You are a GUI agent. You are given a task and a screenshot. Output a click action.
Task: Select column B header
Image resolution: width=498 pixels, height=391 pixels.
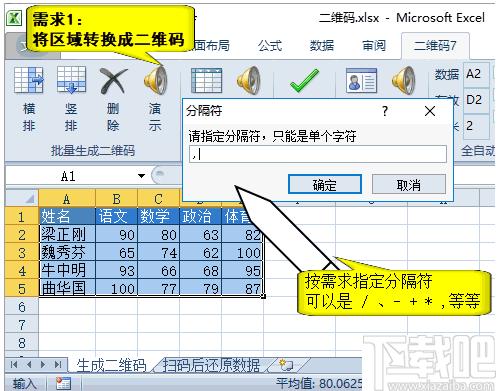tap(116, 199)
